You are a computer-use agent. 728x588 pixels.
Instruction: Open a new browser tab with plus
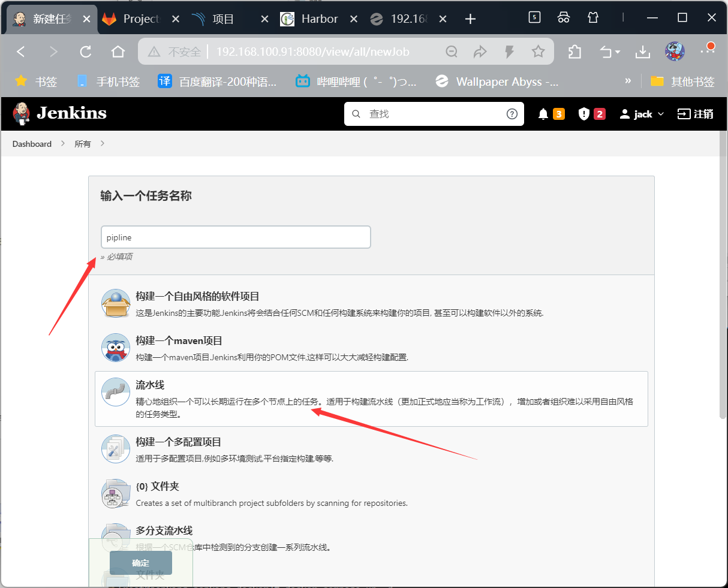click(471, 19)
